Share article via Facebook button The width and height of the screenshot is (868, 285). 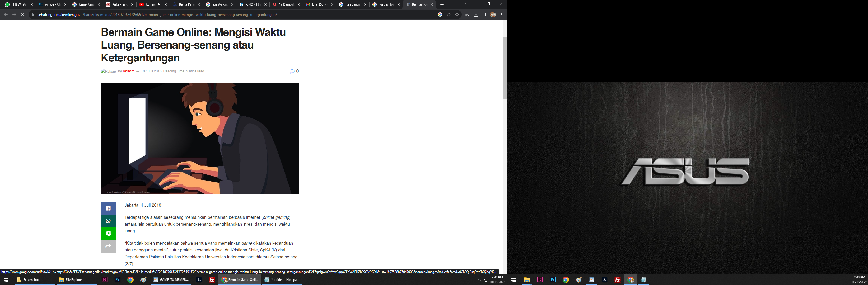coord(108,208)
